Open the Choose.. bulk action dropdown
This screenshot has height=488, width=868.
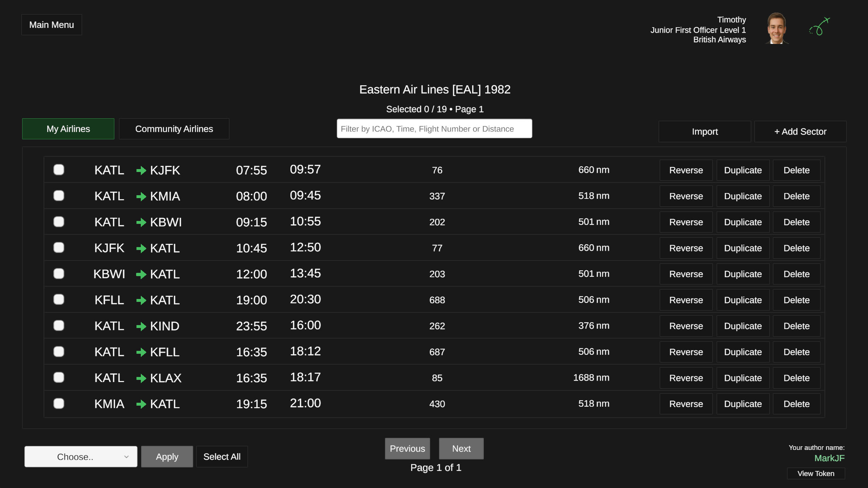tap(81, 457)
